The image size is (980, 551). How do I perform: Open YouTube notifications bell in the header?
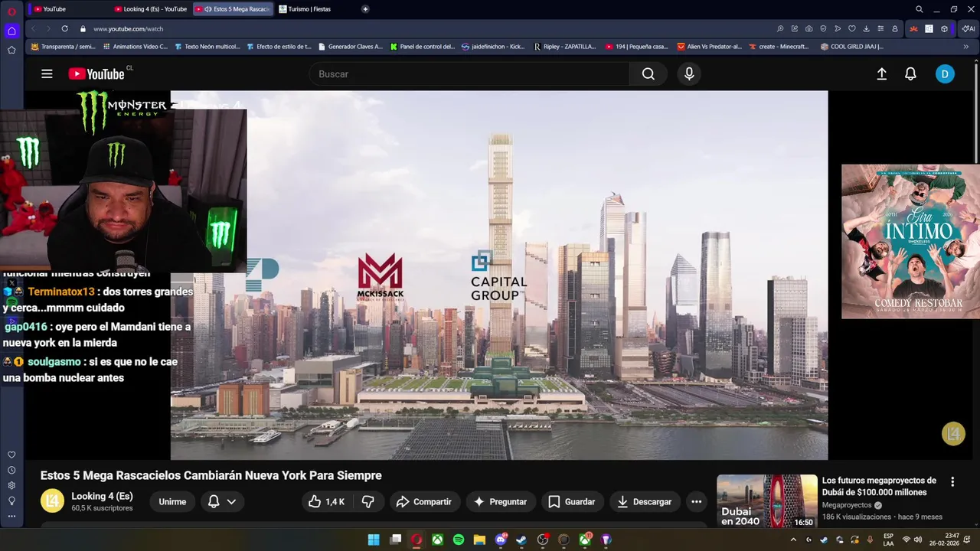click(910, 74)
